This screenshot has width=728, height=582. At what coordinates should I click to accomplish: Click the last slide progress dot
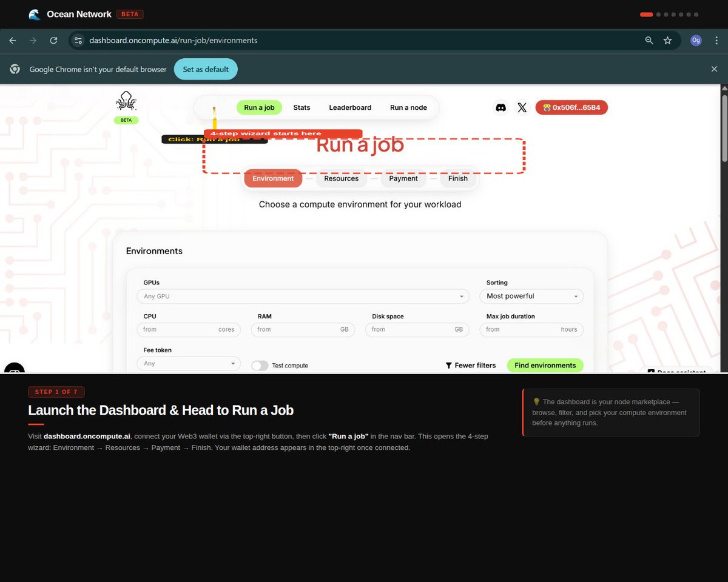pos(696,15)
